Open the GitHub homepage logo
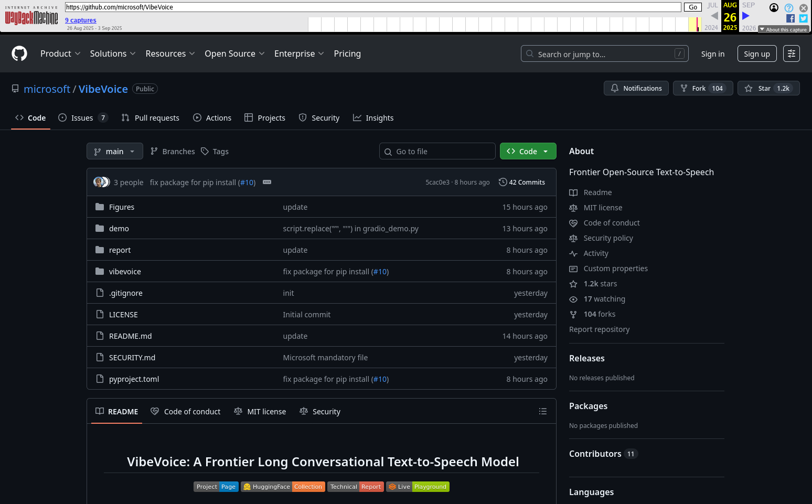Image resolution: width=812 pixels, height=504 pixels. 19,53
